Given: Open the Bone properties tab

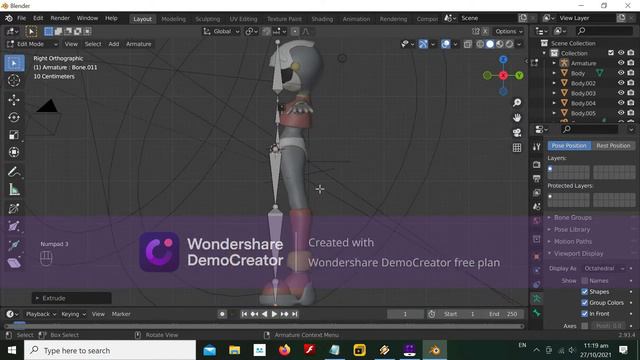Looking at the screenshot, I should click(537, 313).
